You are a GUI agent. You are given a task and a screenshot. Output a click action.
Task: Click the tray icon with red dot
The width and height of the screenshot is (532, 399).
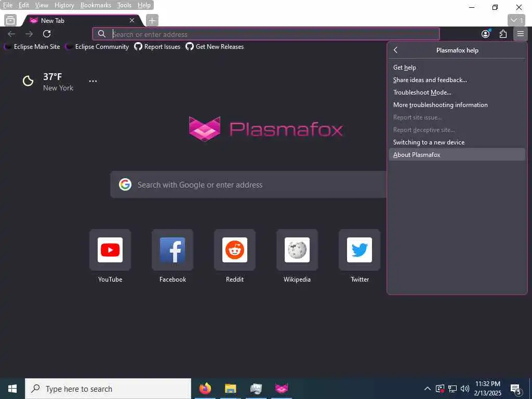[x=440, y=389]
